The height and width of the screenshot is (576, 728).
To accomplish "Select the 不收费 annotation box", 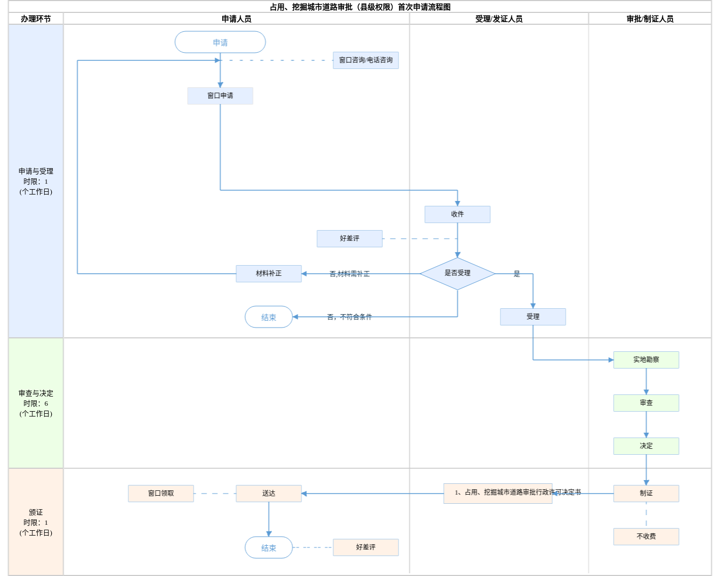I will pyautogui.click(x=646, y=537).
